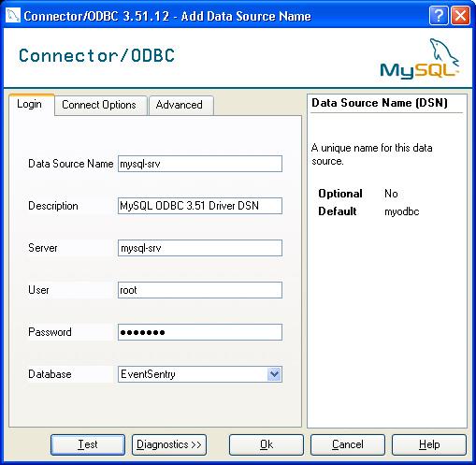Image resolution: width=476 pixels, height=465 pixels.
Task: Click the 'Connector/ODBC' banner title
Action: click(96, 55)
